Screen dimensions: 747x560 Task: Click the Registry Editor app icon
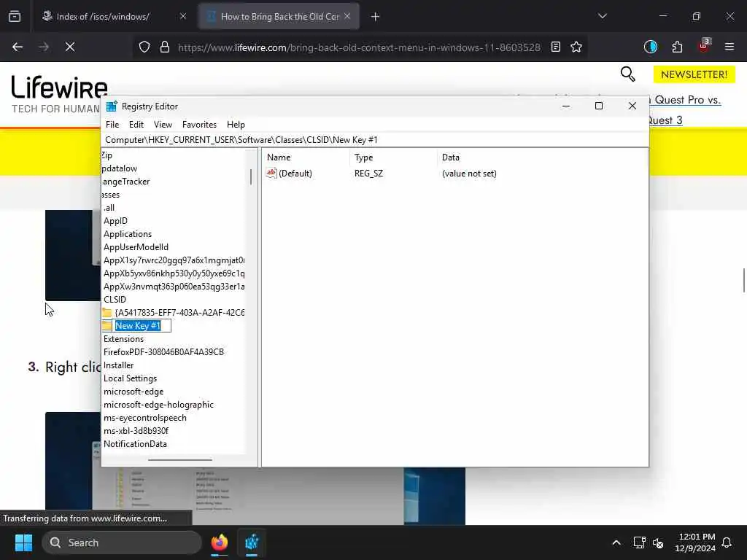click(x=112, y=106)
